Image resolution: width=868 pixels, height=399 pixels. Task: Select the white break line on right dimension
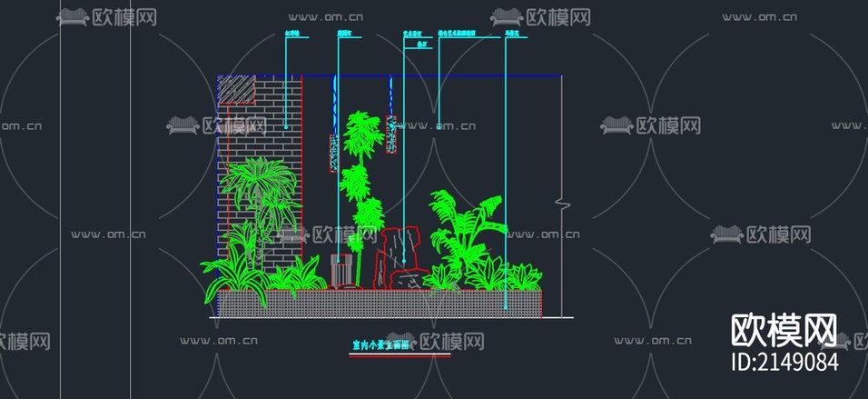(562, 204)
